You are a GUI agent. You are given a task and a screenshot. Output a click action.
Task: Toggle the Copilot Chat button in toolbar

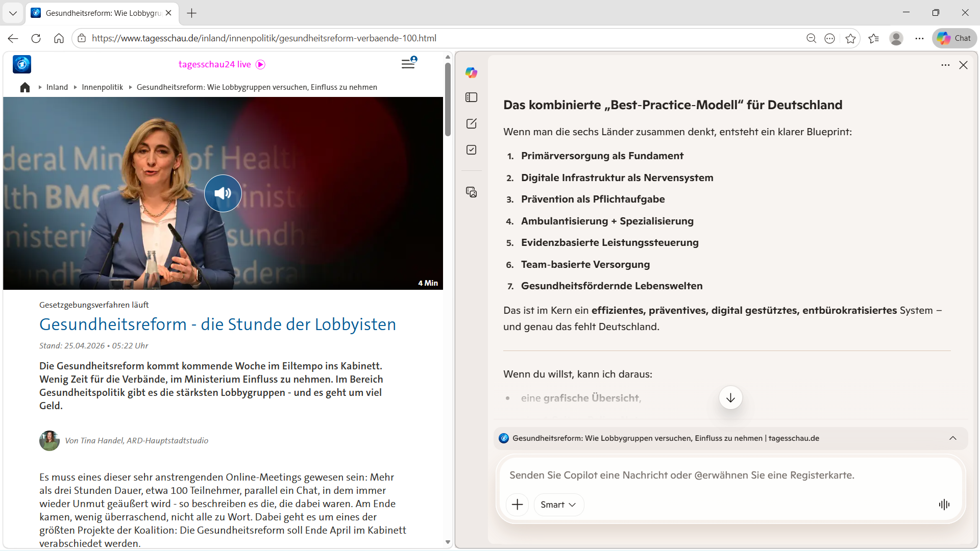pyautogui.click(x=954, y=38)
